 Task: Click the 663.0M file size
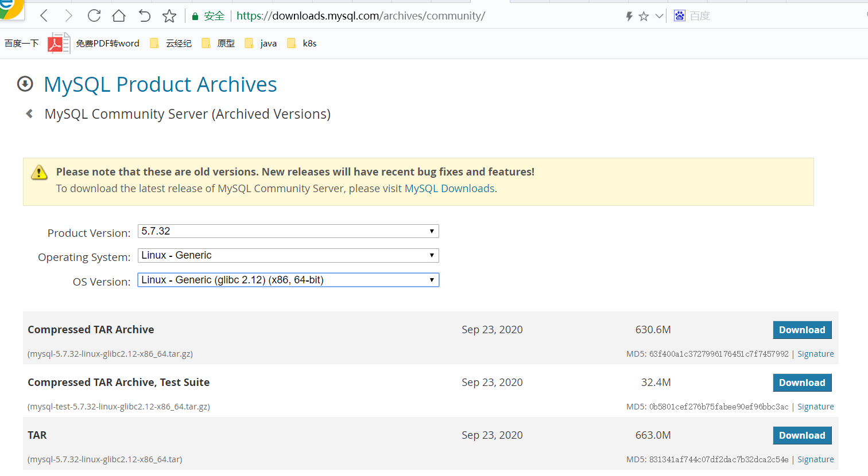653,435
